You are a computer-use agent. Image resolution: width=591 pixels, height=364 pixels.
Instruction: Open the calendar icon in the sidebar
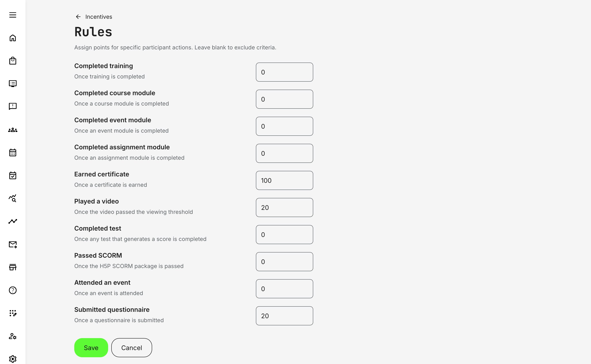tap(12, 152)
